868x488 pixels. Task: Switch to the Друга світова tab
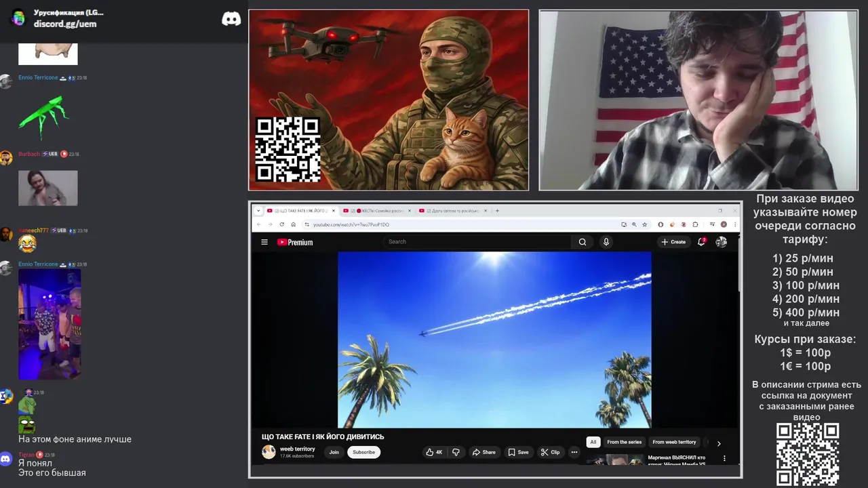[453, 211]
